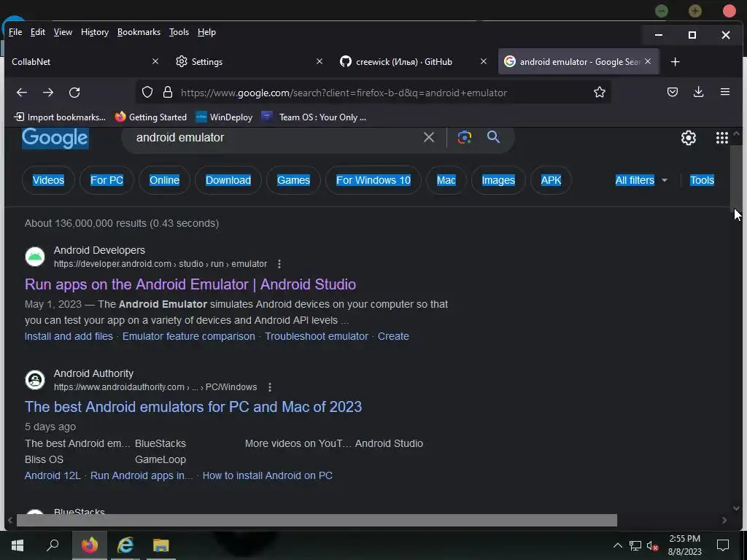This screenshot has width=747, height=560.
Task: Search by image with Google Lens
Action: (x=465, y=137)
